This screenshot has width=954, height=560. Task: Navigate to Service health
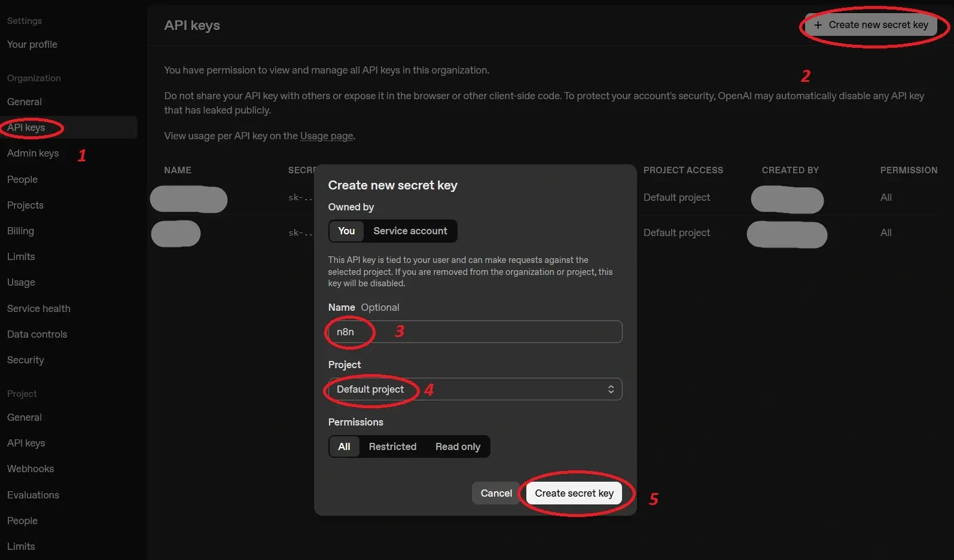click(x=39, y=308)
